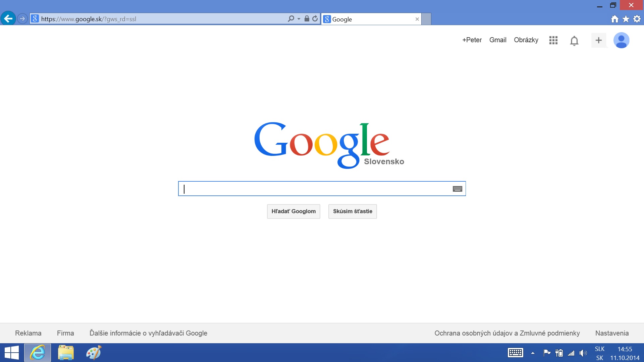Click the security lock icon
Image resolution: width=644 pixels, height=362 pixels.
click(307, 19)
